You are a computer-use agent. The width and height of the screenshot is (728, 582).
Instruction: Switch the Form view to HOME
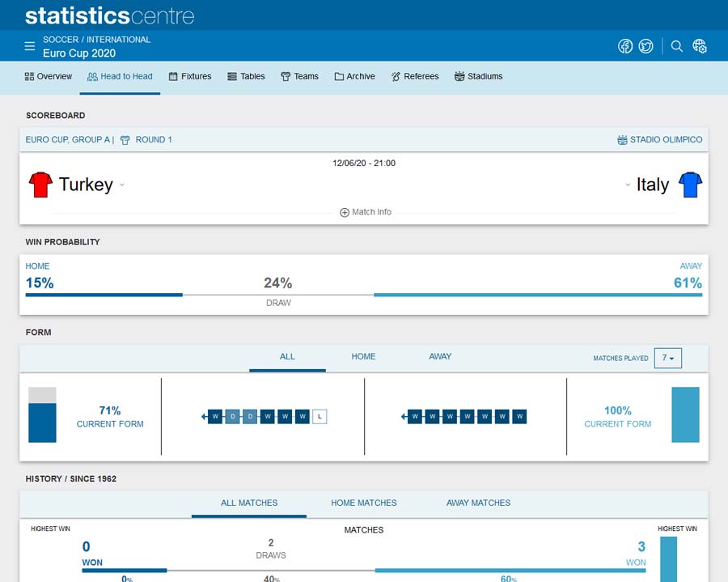363,356
